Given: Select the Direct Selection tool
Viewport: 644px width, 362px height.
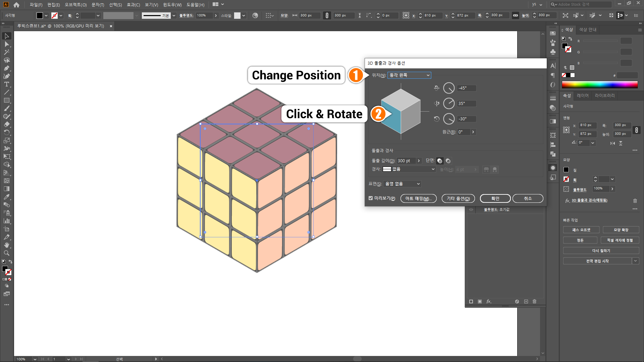Looking at the screenshot, I should point(7,44).
